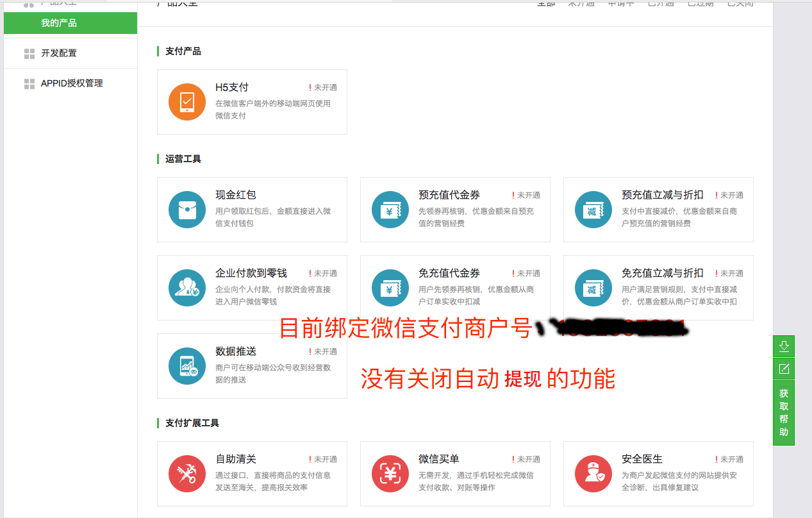812x518 pixels.
Task: Click the 微信买单 description text
Action: point(476,481)
